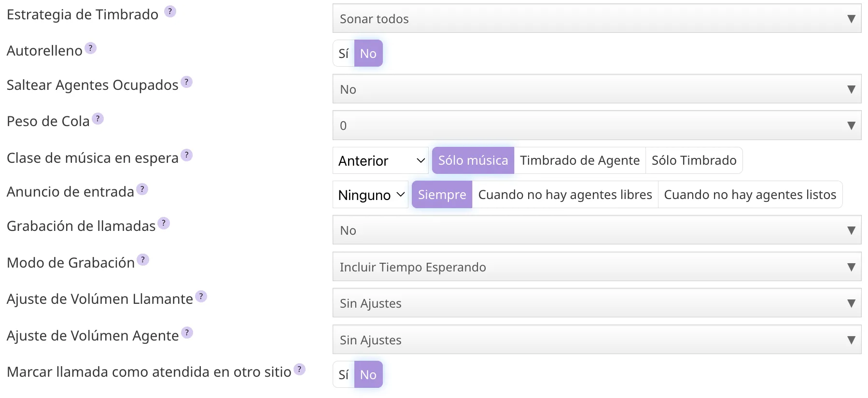Click Cuando no hay agentes listos button
This screenshot has height=398, width=868.
[750, 195]
